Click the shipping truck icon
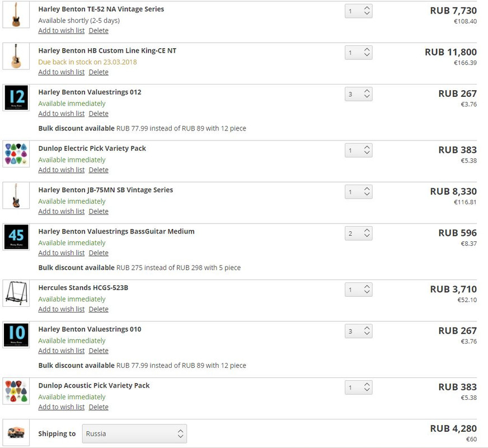 [16, 432]
